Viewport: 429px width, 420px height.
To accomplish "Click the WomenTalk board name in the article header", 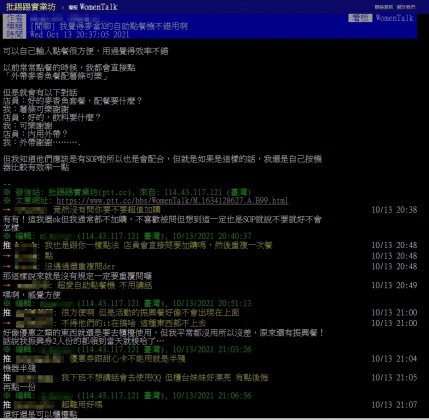I will (x=394, y=18).
